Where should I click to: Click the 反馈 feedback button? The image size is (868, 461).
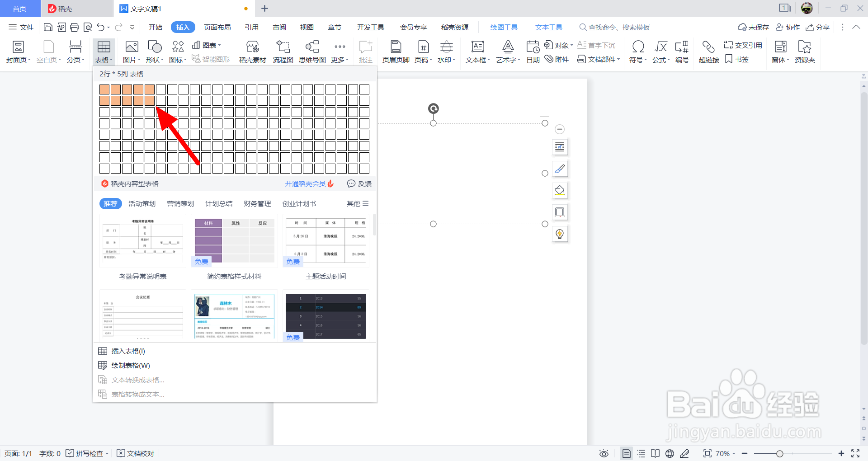(x=359, y=184)
